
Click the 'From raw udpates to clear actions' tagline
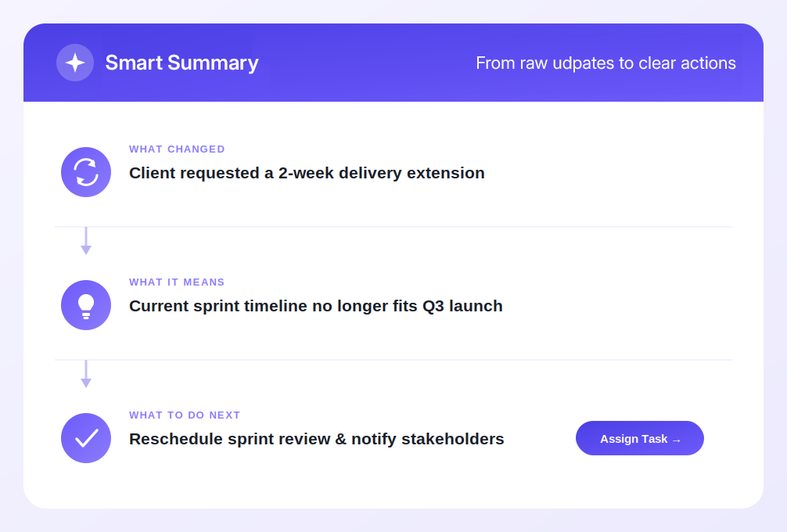606,63
